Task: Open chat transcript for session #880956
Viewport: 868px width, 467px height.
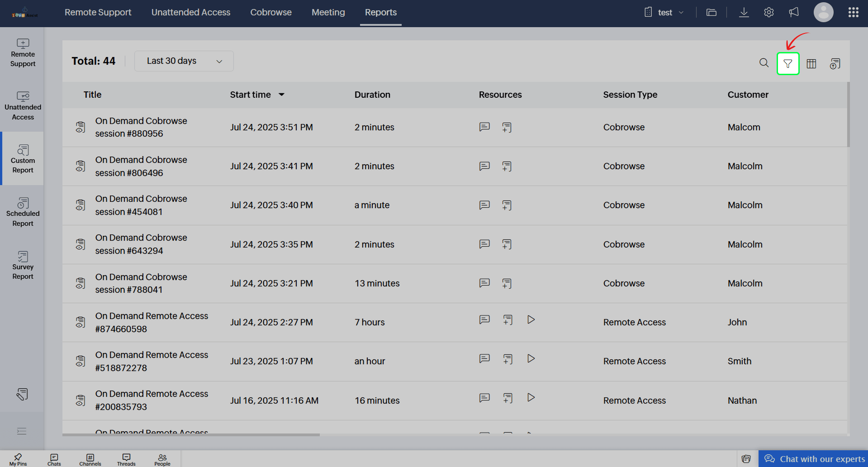Action: tap(484, 127)
